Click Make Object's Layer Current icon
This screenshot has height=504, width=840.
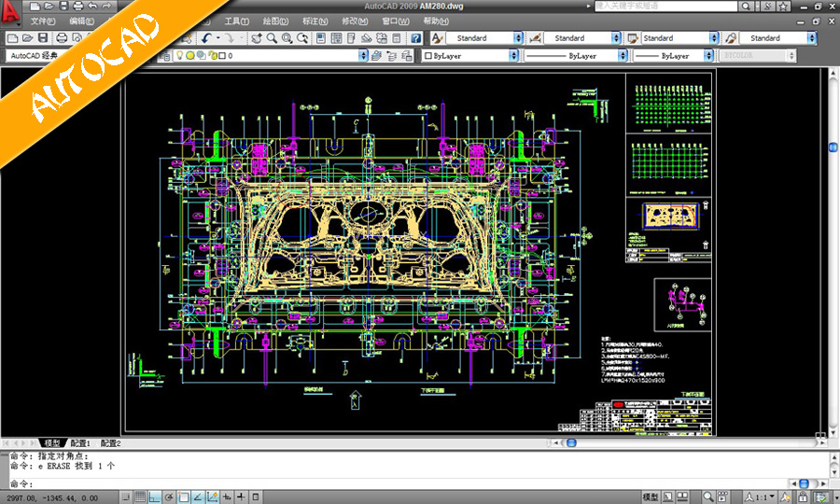coord(377,55)
